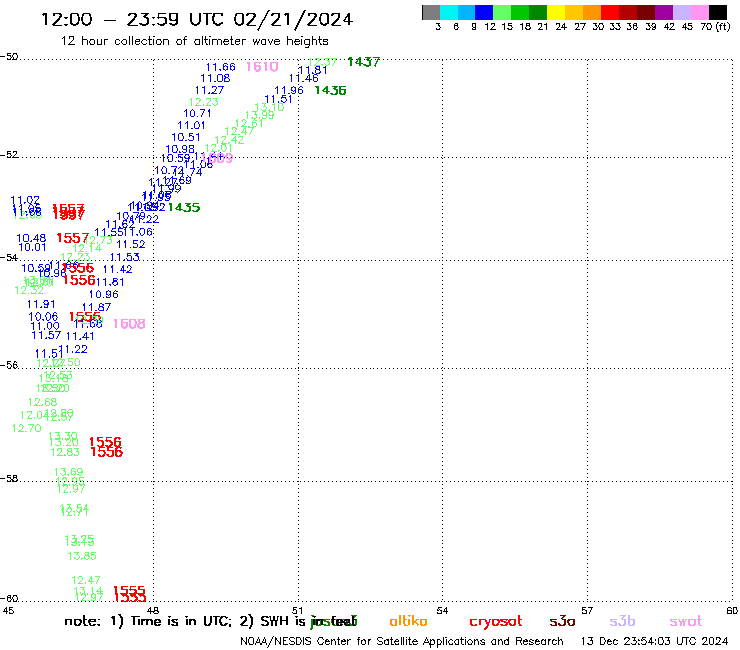This screenshot has height=650, width=740.
Task: Click the blue '10.48' wave height value
Action: 31,238
